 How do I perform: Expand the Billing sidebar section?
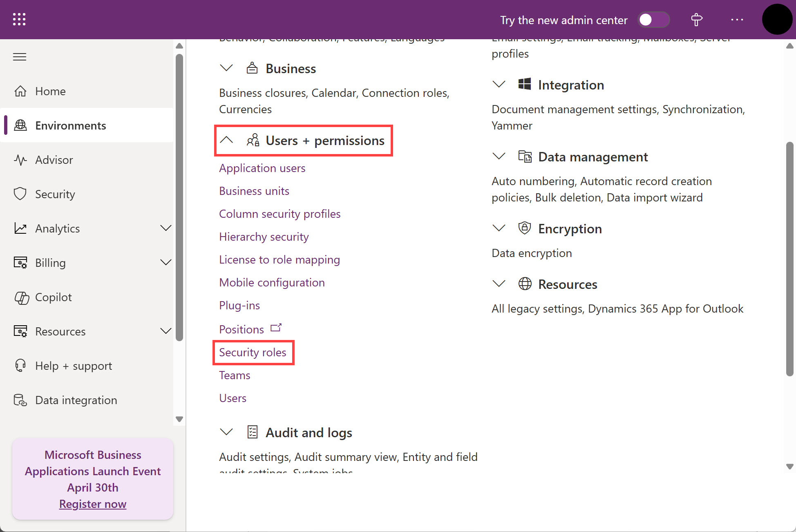click(165, 263)
